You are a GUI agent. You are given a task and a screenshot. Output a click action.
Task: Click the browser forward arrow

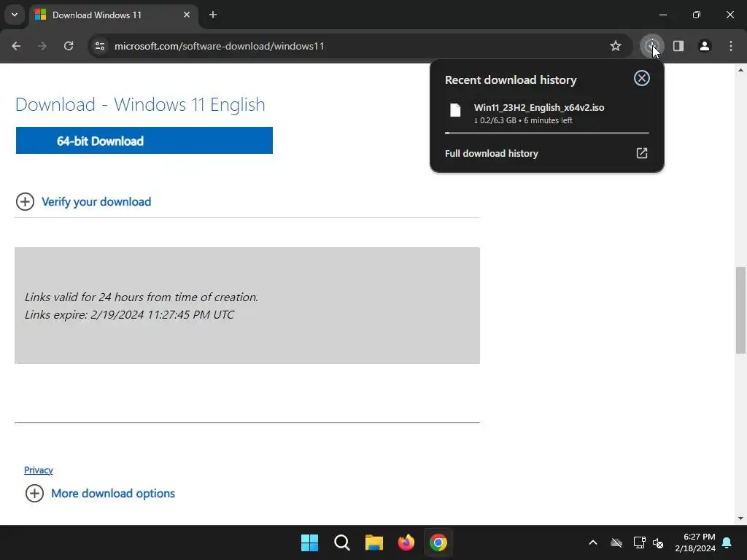click(x=42, y=46)
